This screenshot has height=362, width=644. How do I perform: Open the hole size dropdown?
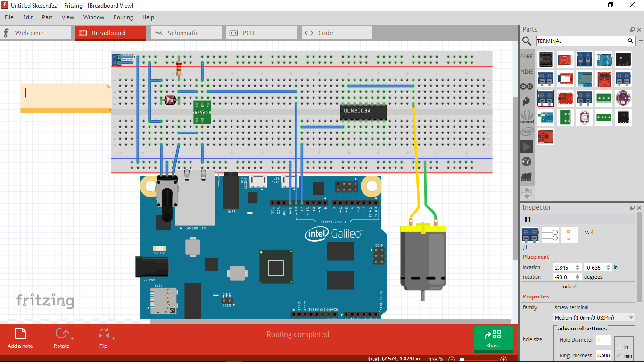[594, 318]
